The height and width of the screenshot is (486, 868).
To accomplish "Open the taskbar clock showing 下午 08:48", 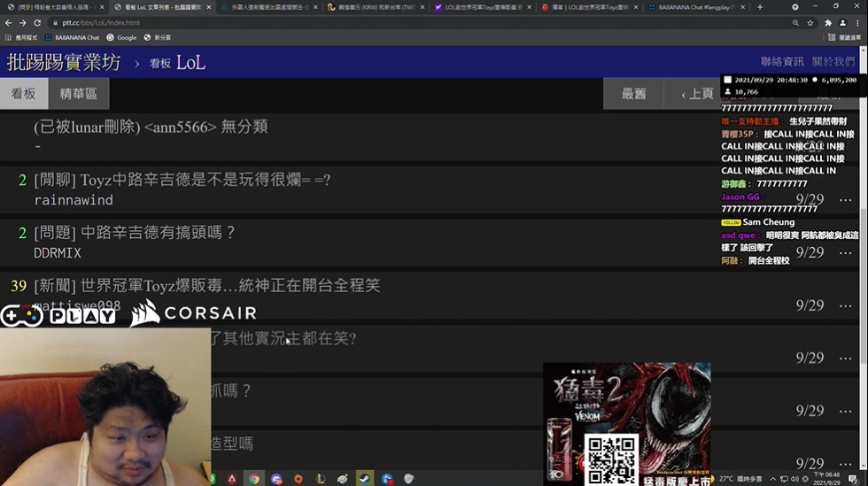I will 826,479.
